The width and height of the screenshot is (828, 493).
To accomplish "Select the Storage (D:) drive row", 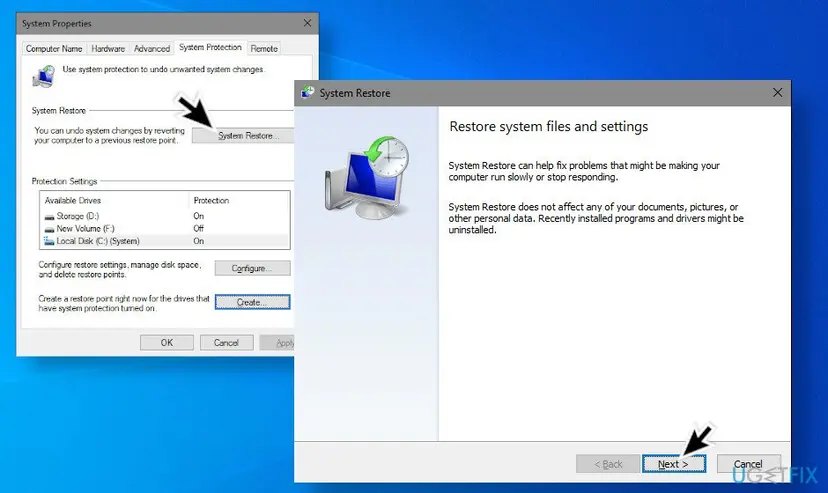I will [x=165, y=216].
